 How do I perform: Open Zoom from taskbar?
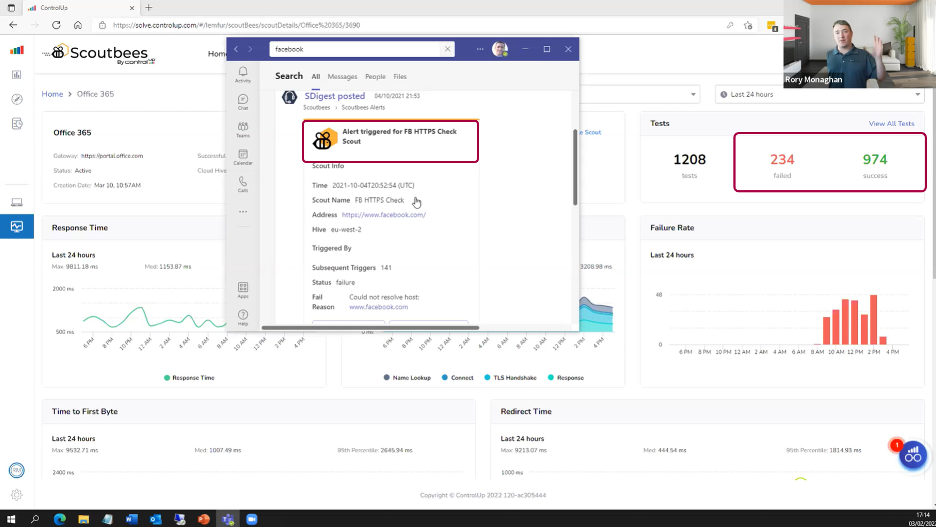point(251,519)
